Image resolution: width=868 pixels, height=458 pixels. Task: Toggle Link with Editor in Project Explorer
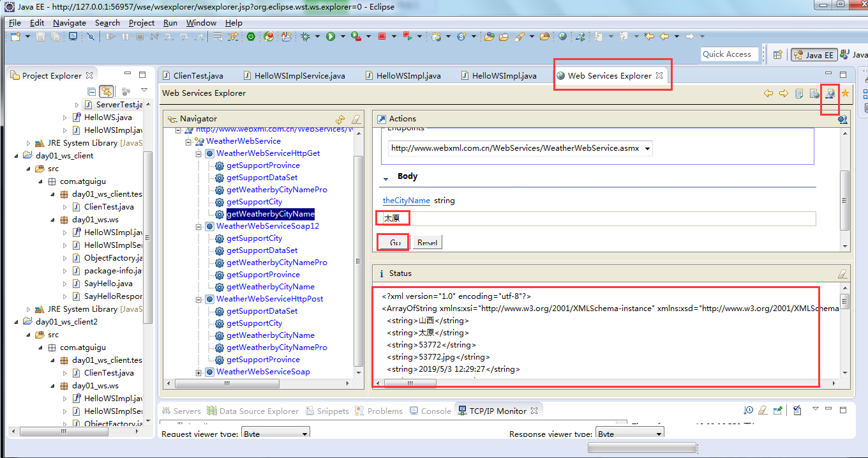[x=107, y=91]
